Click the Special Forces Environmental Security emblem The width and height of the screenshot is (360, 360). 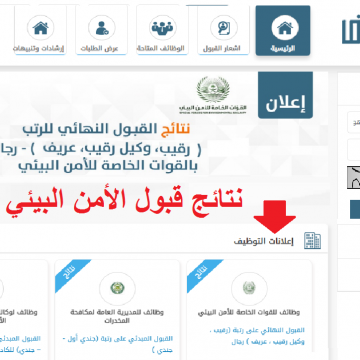click(x=213, y=94)
